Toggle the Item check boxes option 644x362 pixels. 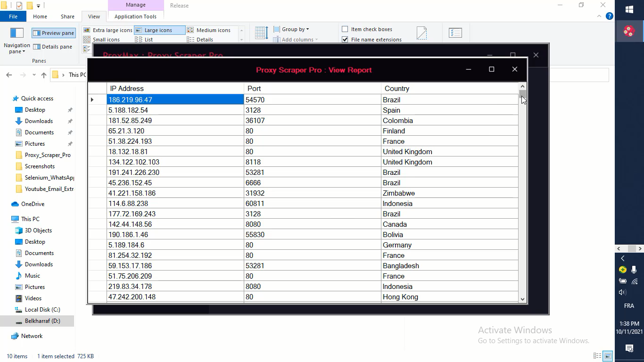click(345, 29)
